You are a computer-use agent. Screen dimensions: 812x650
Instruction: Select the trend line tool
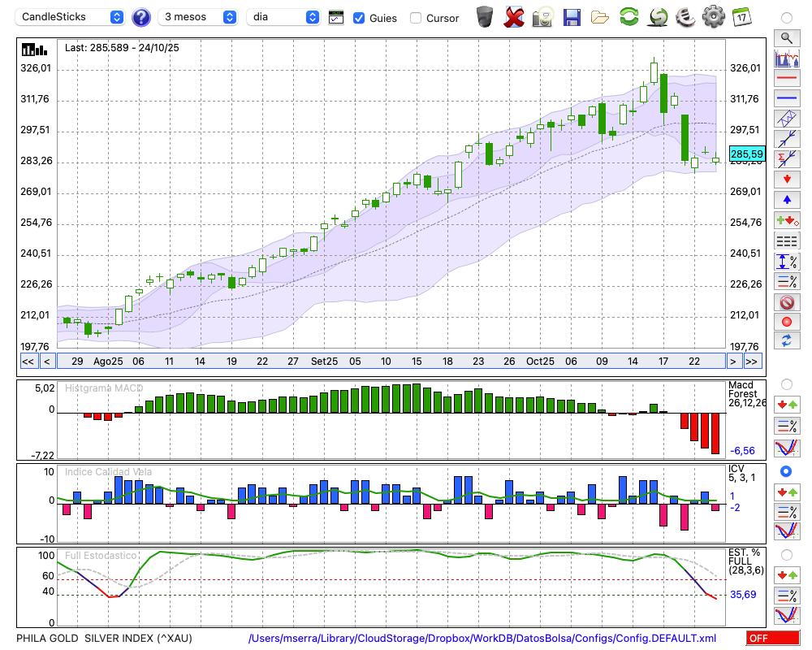(x=787, y=139)
